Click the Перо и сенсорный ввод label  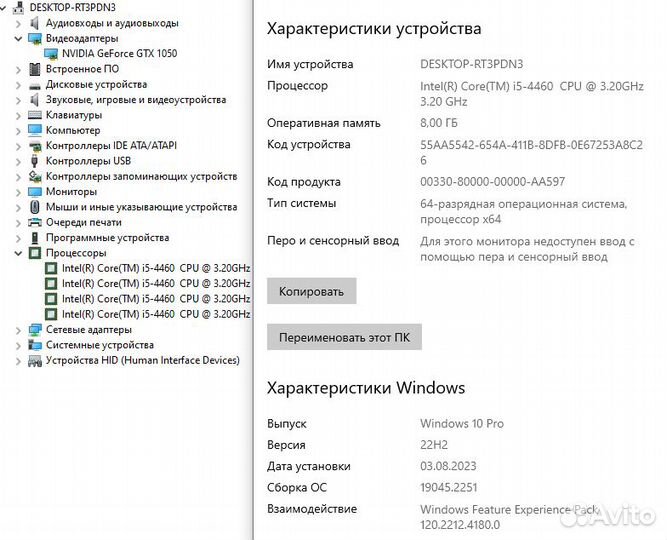pyautogui.click(x=333, y=241)
